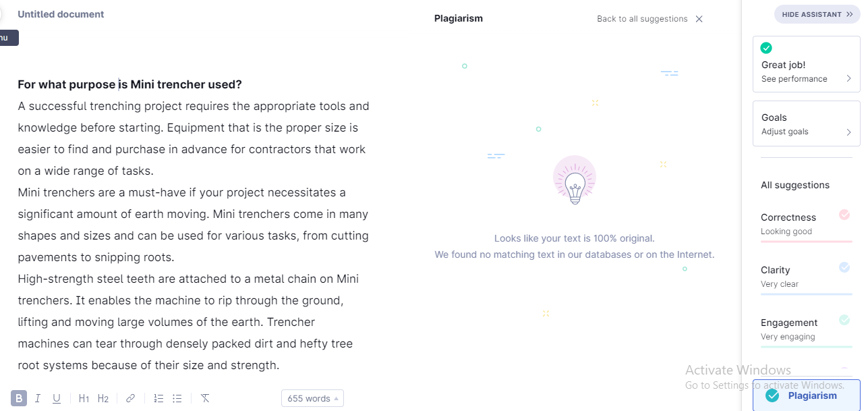
Task: Create a bulleted list
Action: click(x=177, y=398)
